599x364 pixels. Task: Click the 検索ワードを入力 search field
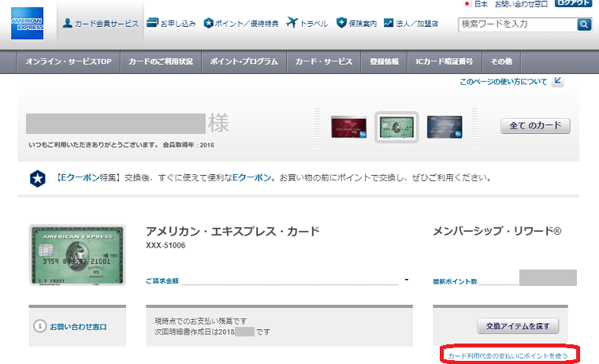coord(517,24)
